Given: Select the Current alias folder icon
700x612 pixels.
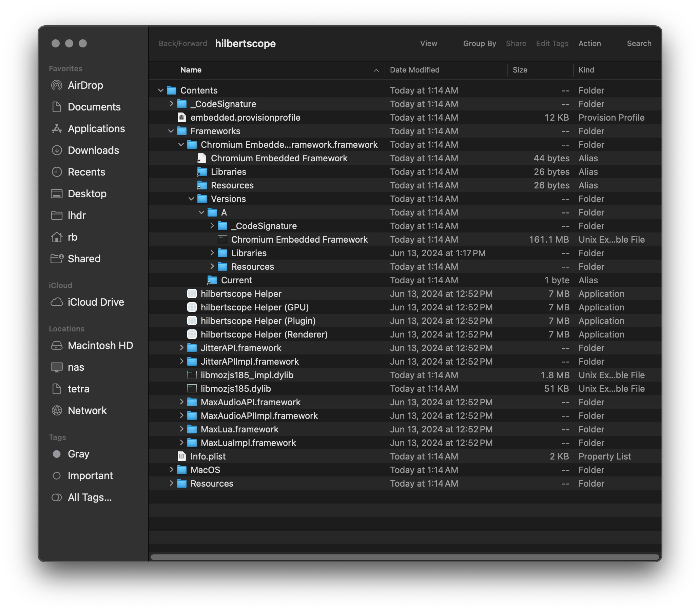Looking at the screenshot, I should click(x=212, y=280).
